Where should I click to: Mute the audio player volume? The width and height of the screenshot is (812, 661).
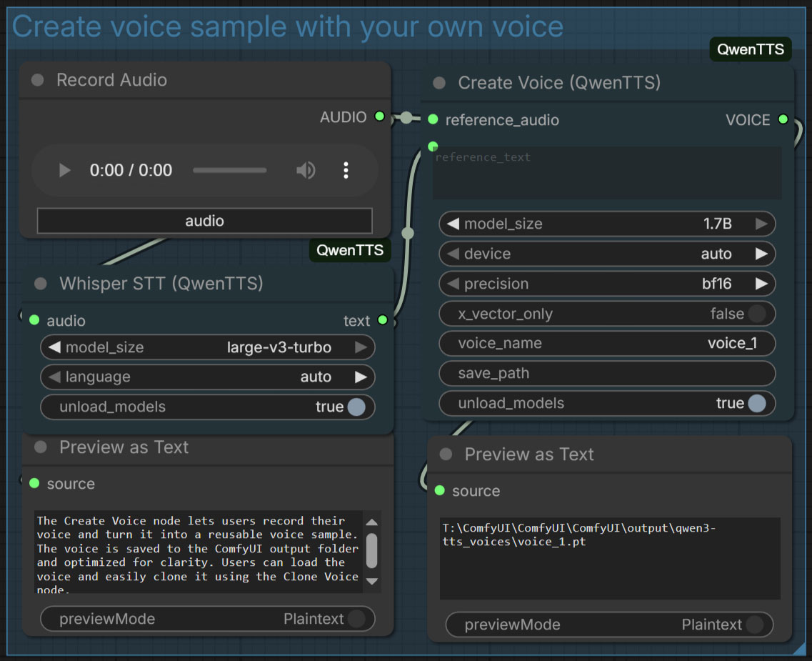306,170
